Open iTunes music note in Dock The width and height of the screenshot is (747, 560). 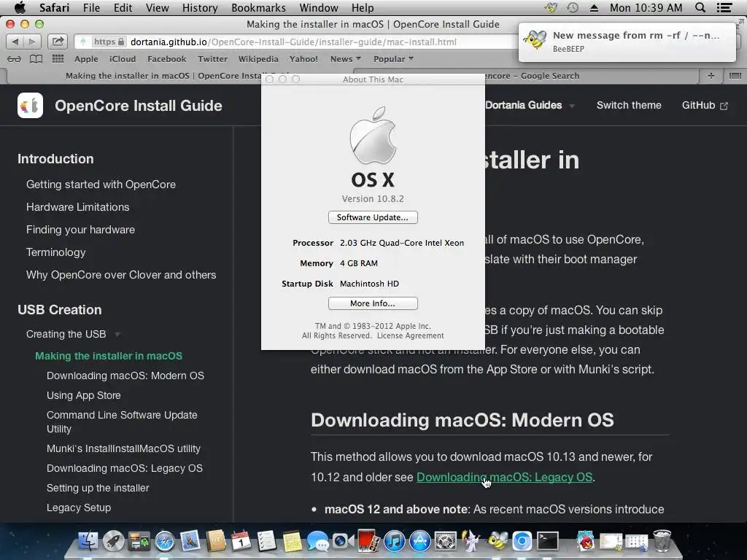(395, 541)
